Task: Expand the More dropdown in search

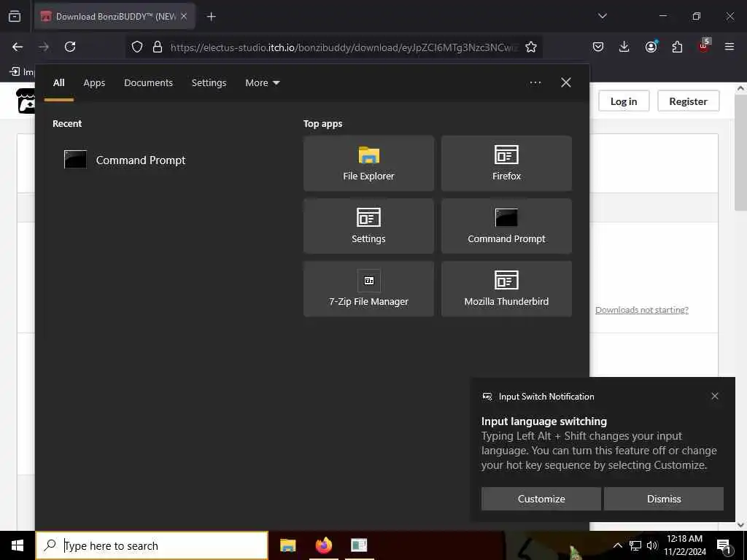Action: click(263, 83)
